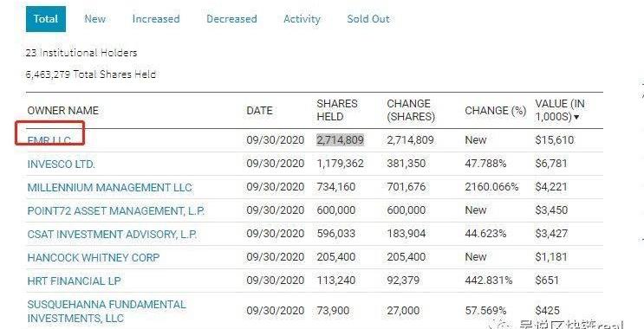Screen dimensions: 644x329
Task: Open FMR LLC owner link
Action: pyautogui.click(x=49, y=140)
